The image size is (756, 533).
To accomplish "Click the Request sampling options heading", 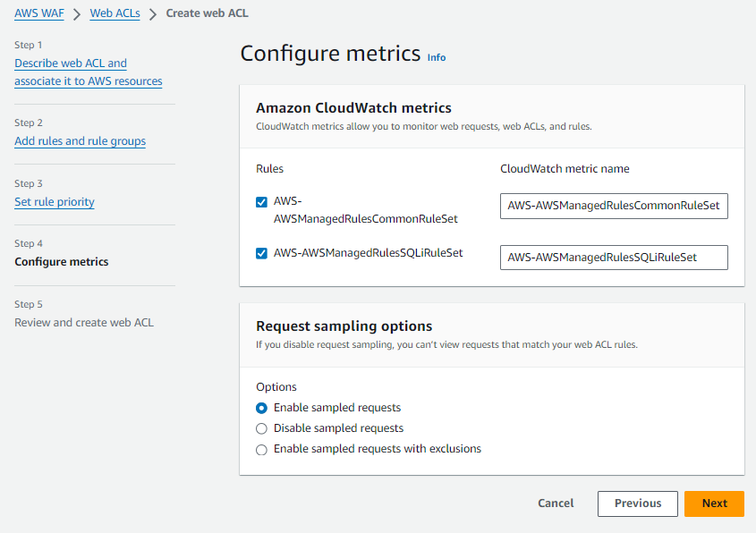I will (x=344, y=326).
